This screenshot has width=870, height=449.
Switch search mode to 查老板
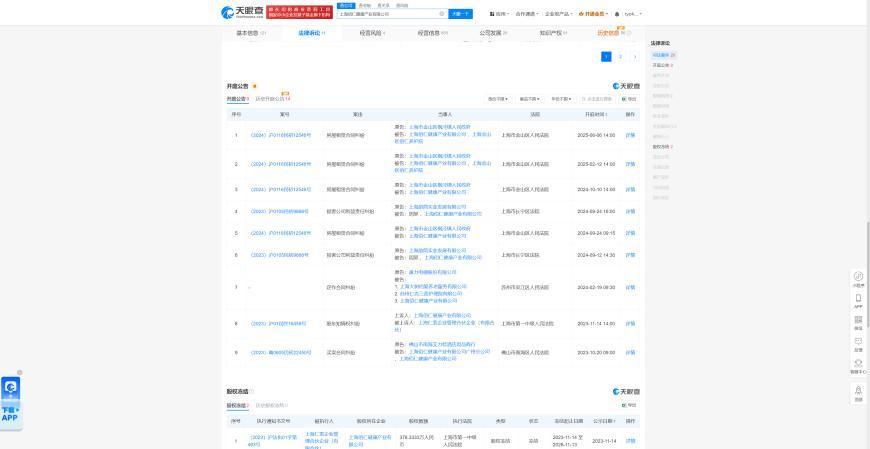click(x=365, y=6)
